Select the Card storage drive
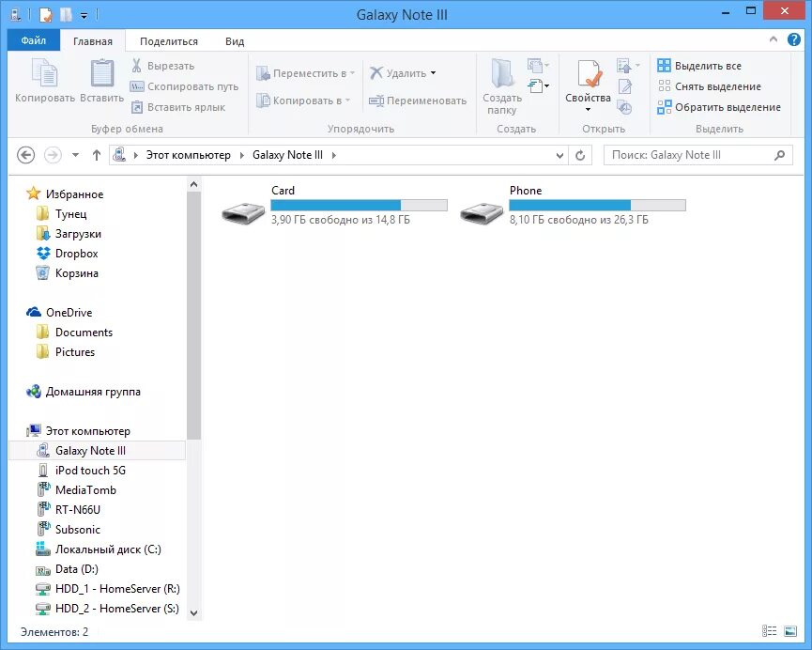The width and height of the screenshot is (812, 650). pyautogui.click(x=334, y=206)
